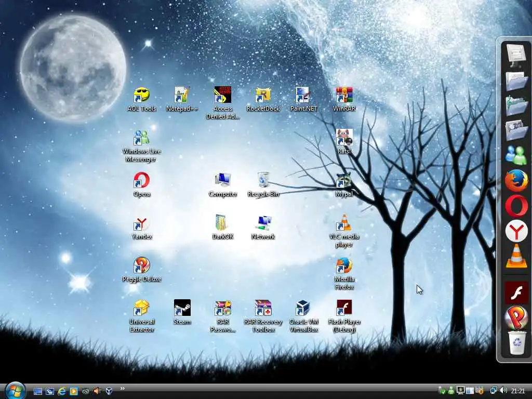The height and width of the screenshot is (399, 532).
Task: Open the WinRAR desktop shortcut
Action: pos(344,99)
